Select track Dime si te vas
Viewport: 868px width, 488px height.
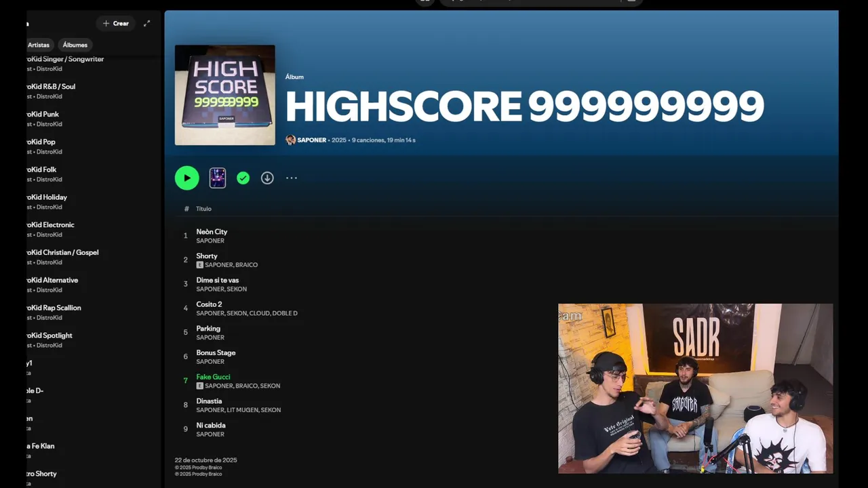[x=218, y=280]
